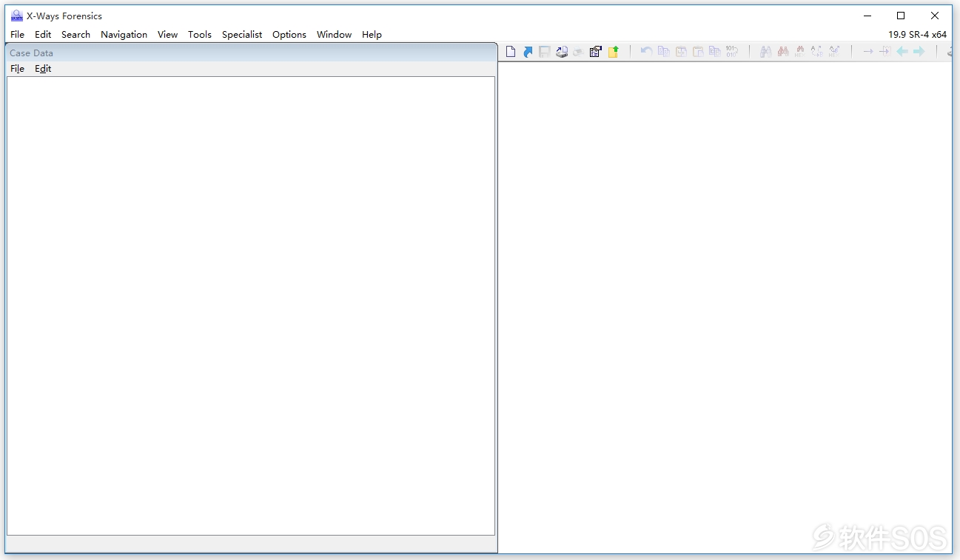
Task: Open the Tools menu
Action: tap(200, 34)
